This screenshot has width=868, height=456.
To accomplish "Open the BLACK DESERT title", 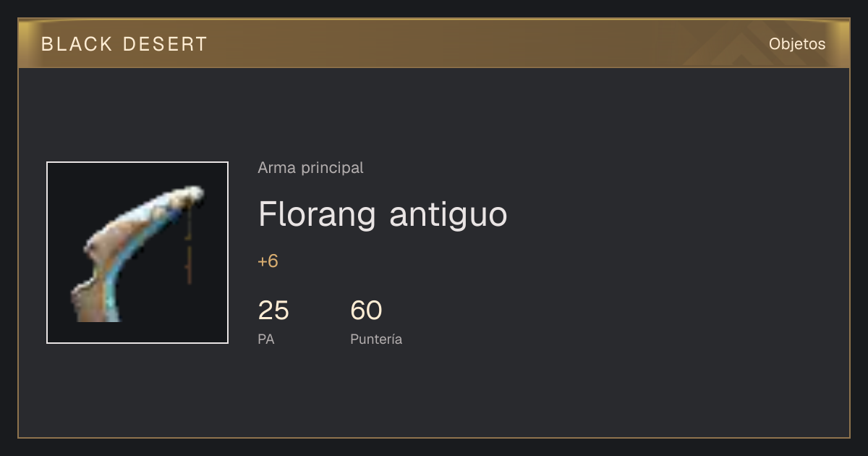I will pos(124,44).
